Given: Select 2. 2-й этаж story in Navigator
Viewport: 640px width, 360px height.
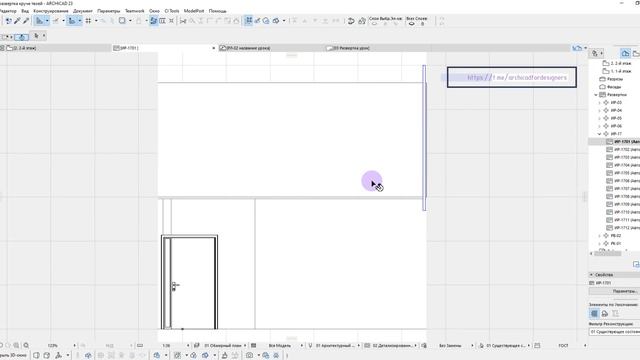Looking at the screenshot, I should pos(617,64).
